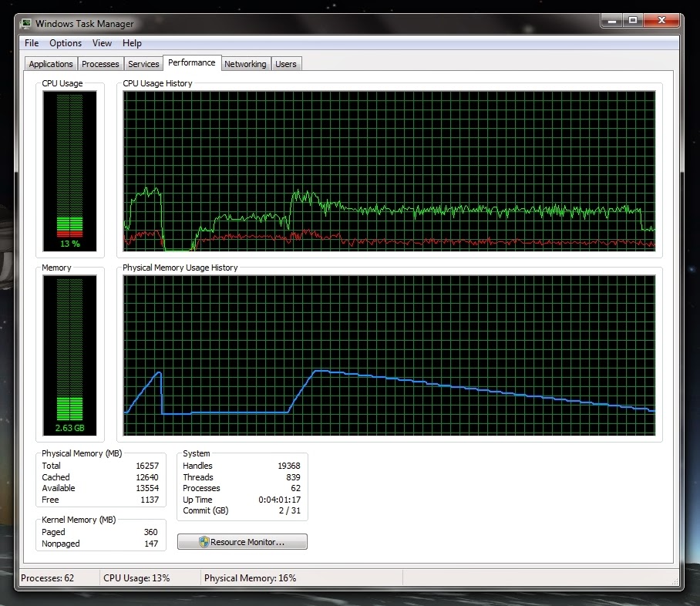Open the View menu
Viewport: 700px width, 606px height.
pyautogui.click(x=102, y=43)
